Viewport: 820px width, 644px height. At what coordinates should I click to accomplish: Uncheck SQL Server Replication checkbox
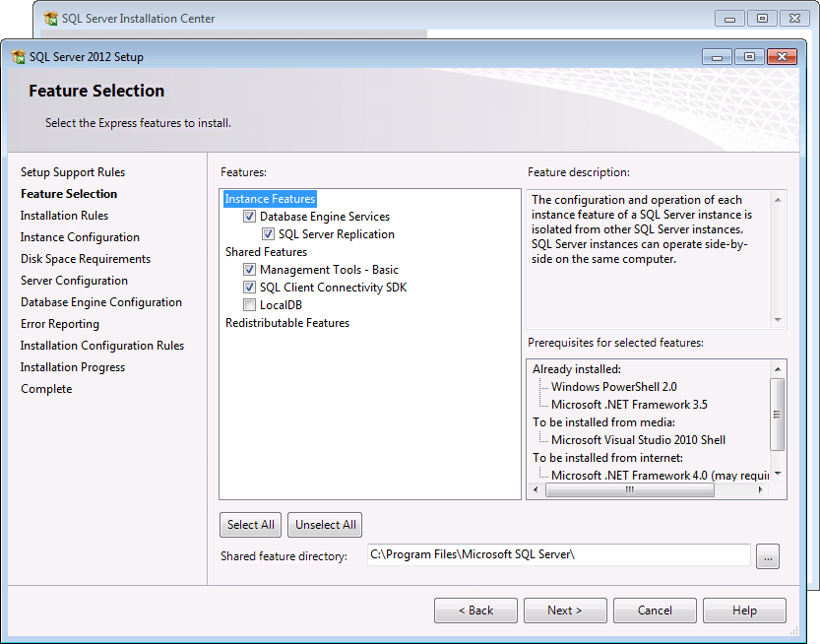point(268,233)
